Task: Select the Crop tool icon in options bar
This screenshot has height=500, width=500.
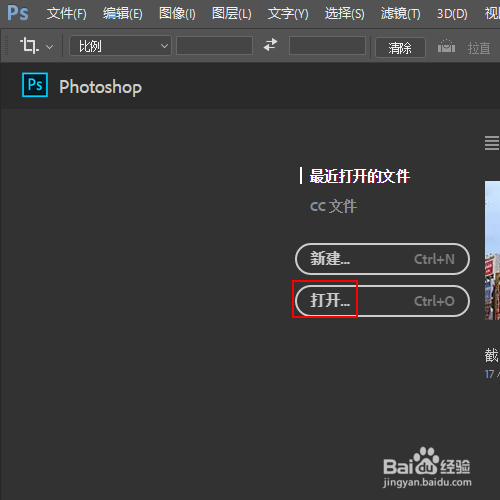Action: (29, 45)
